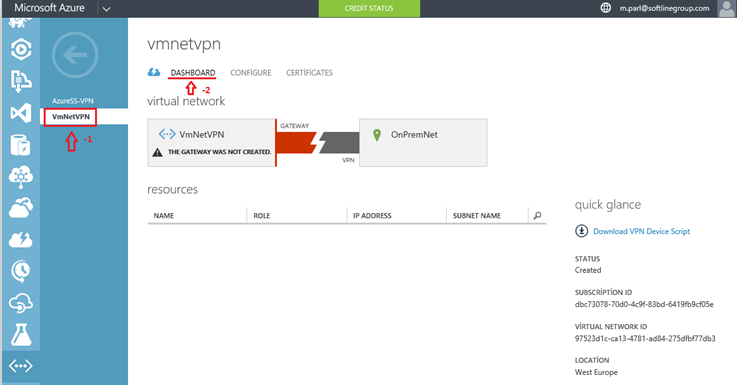
Task: Sort resources by IP Address column
Action: (x=372, y=216)
